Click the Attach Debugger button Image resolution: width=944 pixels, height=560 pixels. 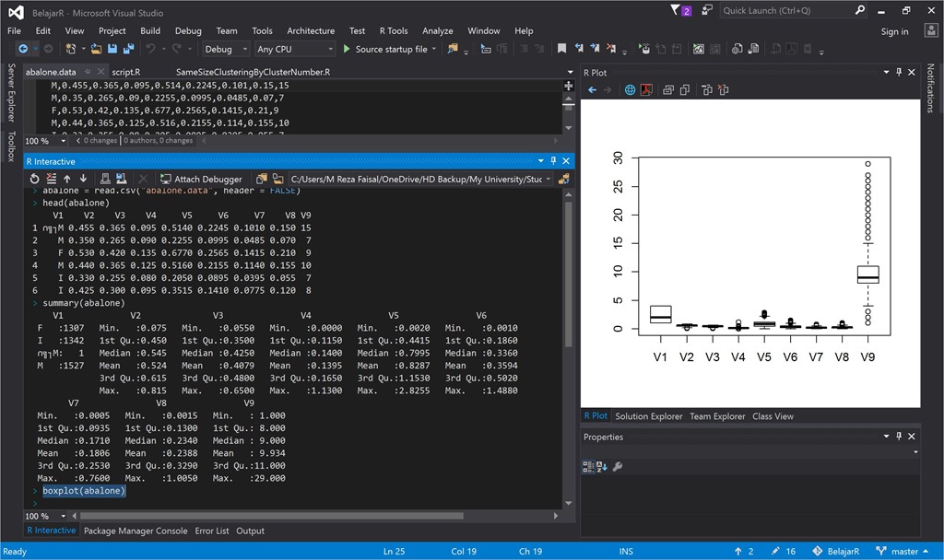pyautogui.click(x=201, y=179)
